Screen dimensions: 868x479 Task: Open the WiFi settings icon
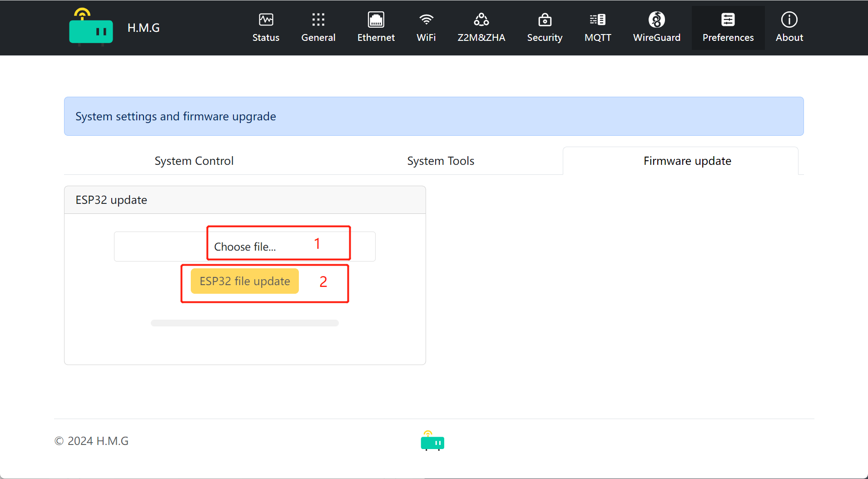[x=426, y=20]
